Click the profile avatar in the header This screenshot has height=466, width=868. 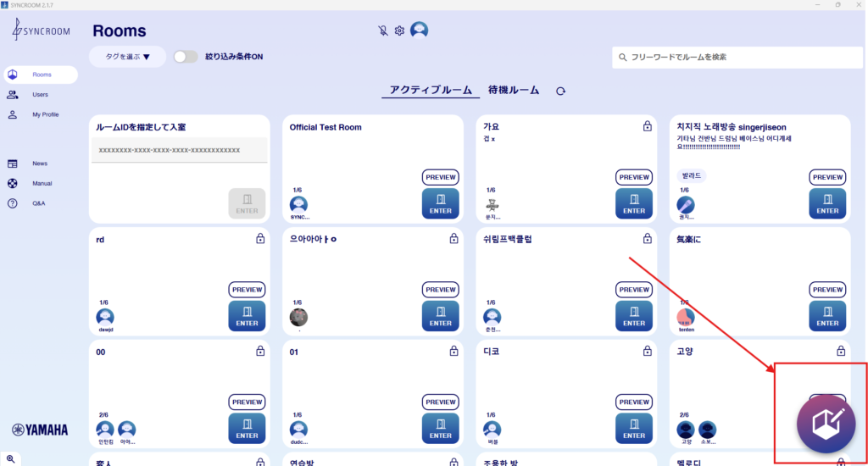click(419, 31)
